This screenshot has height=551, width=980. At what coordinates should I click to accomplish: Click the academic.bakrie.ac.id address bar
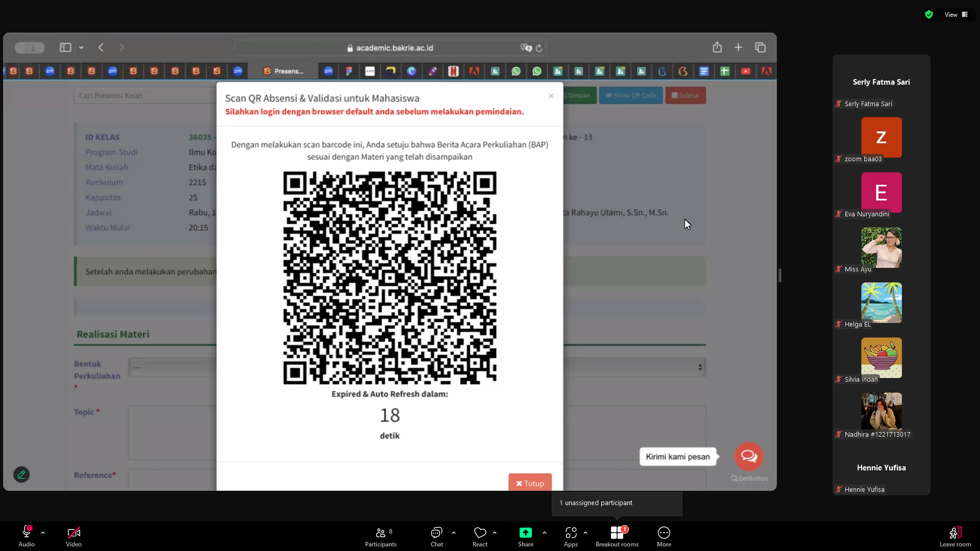click(390, 48)
